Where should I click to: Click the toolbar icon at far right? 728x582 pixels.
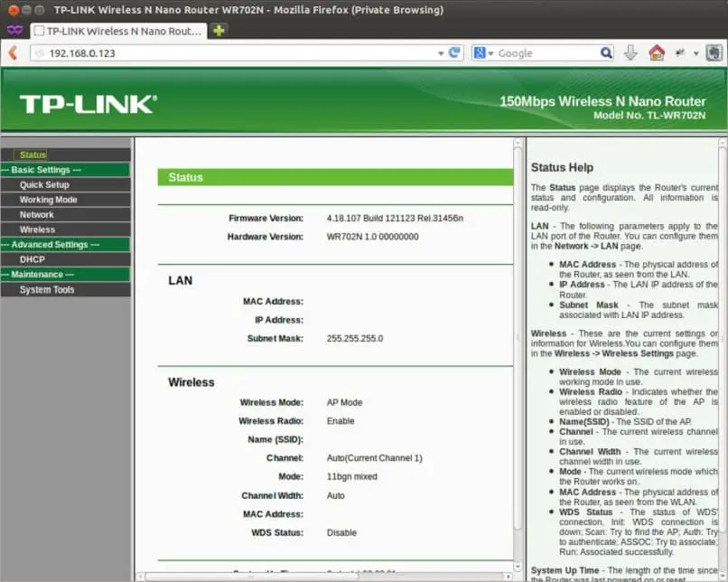pyautogui.click(x=714, y=53)
